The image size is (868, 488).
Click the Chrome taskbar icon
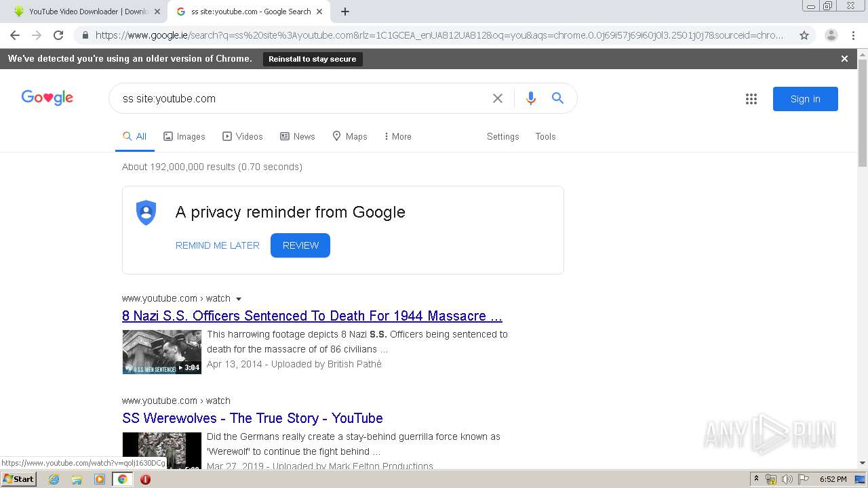point(122,479)
